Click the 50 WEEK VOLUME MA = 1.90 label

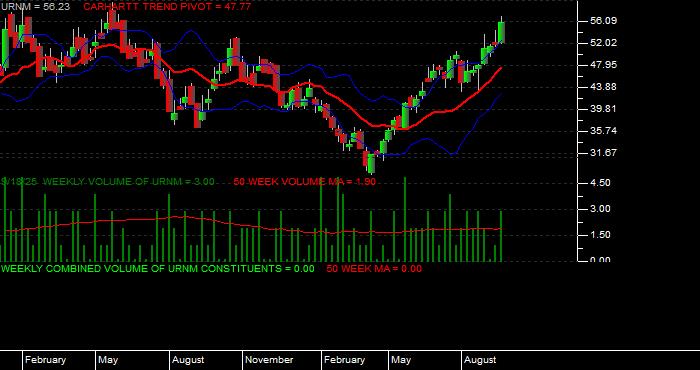tap(304, 182)
